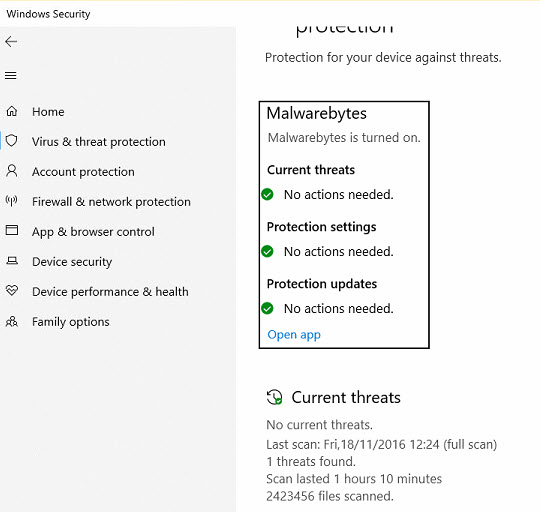Click the window icon for App & browser control
The image size is (540, 512).
click(12, 230)
